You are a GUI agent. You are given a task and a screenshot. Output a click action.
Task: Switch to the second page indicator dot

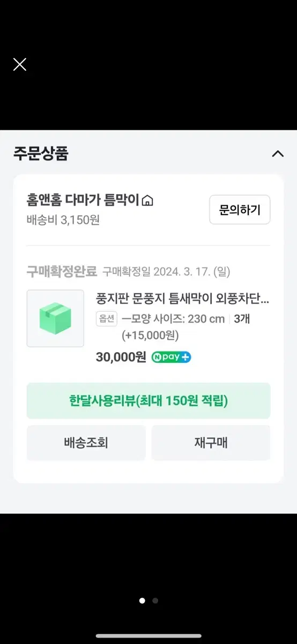pyautogui.click(x=155, y=601)
